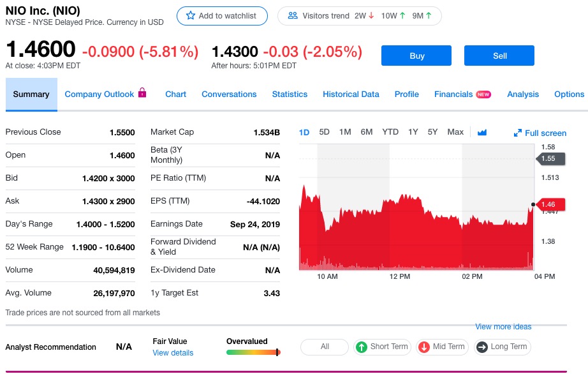Open the Historical Data tab

pyautogui.click(x=351, y=94)
